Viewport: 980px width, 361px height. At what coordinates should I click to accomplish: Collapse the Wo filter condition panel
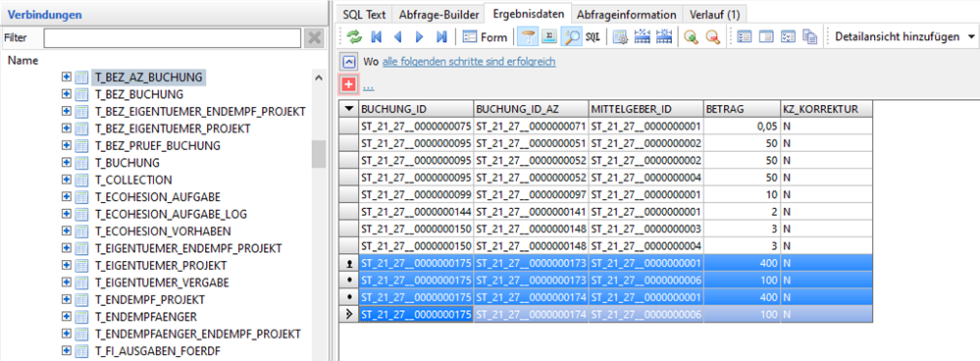pyautogui.click(x=349, y=62)
